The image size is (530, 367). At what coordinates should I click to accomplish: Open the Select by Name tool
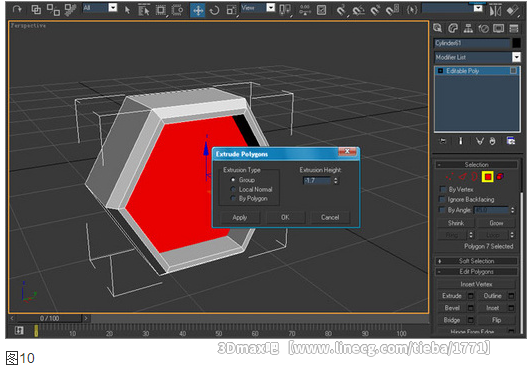tap(144, 10)
